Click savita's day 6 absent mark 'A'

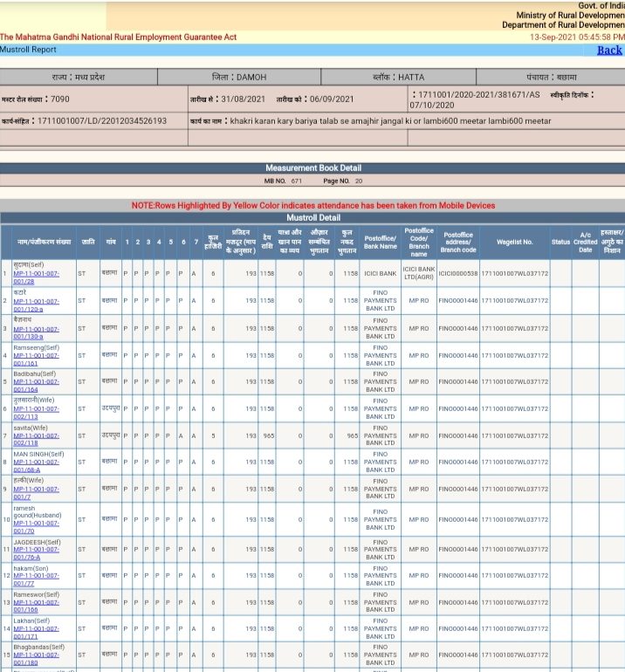181,435
